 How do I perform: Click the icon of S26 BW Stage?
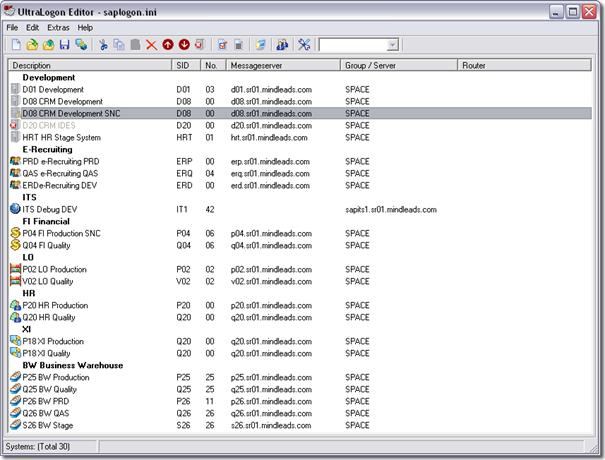(x=15, y=424)
